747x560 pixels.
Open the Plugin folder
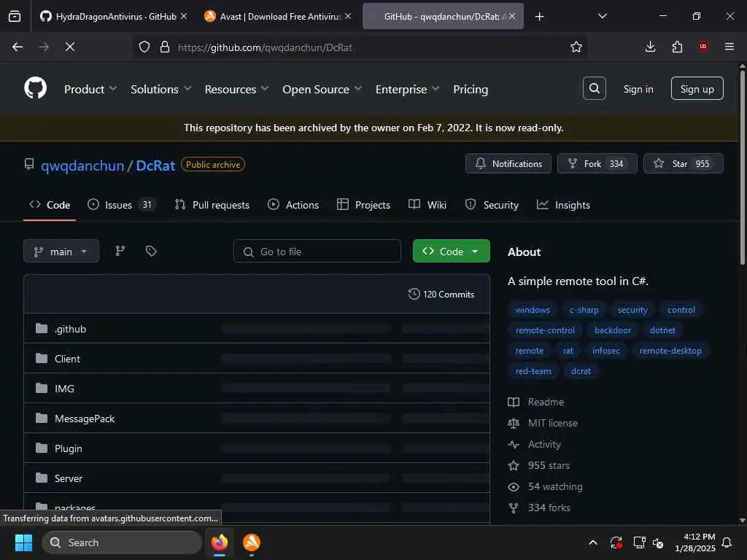point(68,448)
